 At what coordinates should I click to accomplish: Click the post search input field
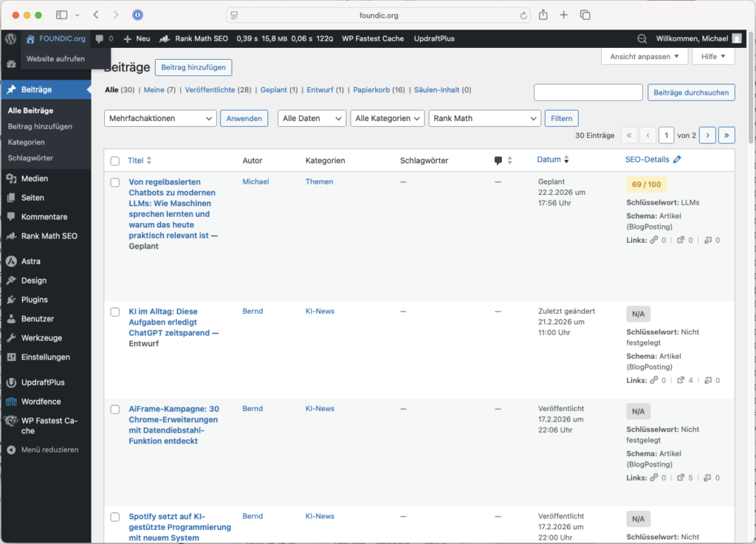(588, 92)
